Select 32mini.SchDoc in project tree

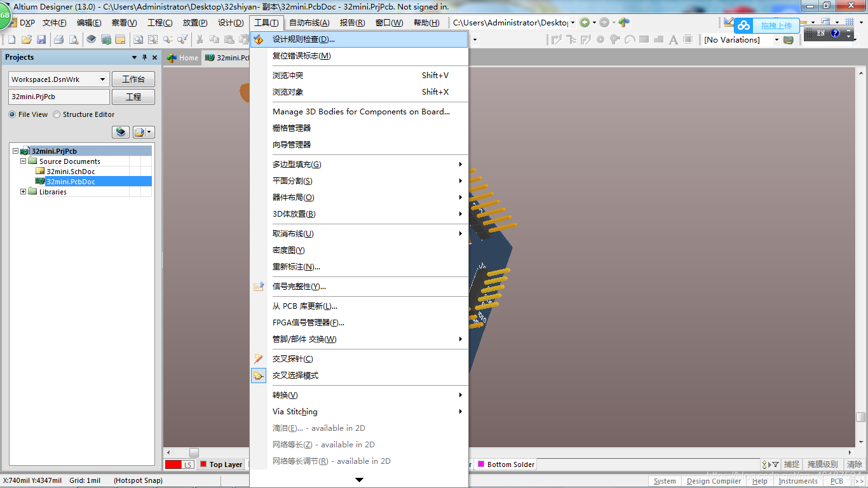coord(71,172)
